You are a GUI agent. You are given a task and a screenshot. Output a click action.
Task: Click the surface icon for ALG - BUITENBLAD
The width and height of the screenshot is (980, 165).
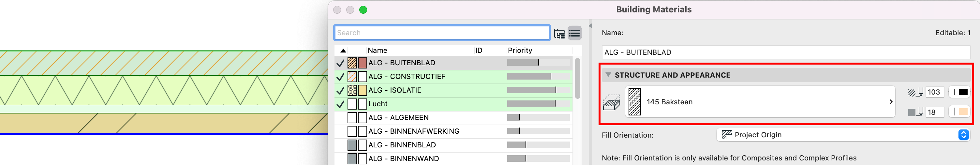pos(362,63)
